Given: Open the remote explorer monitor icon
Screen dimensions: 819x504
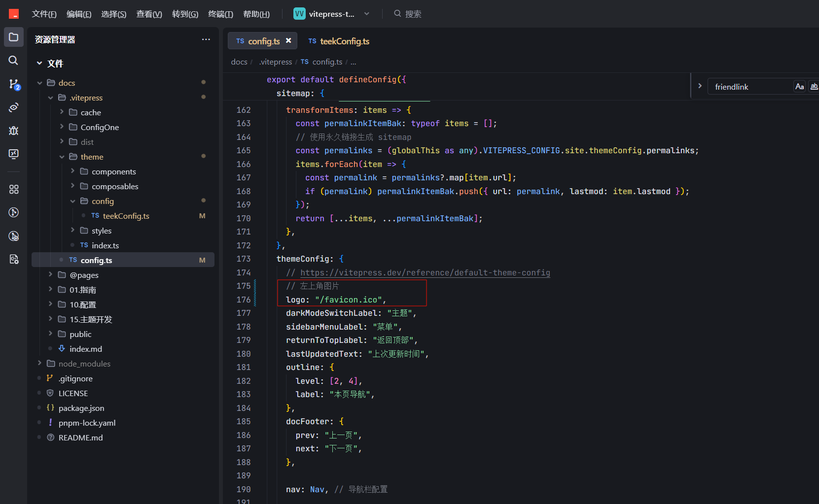Looking at the screenshot, I should [14, 154].
